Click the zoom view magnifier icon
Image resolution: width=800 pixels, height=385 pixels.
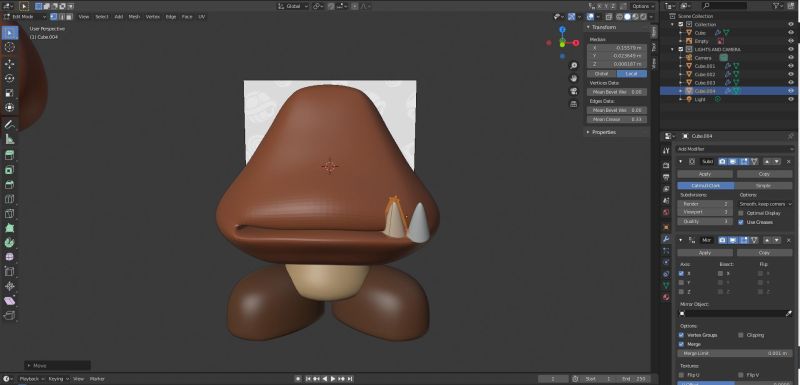pyautogui.click(x=573, y=65)
